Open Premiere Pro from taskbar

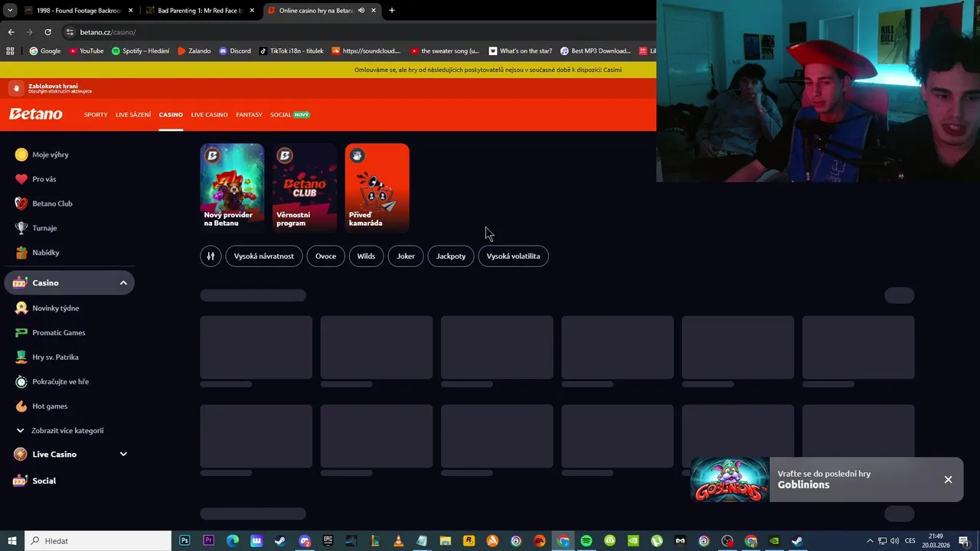click(208, 541)
